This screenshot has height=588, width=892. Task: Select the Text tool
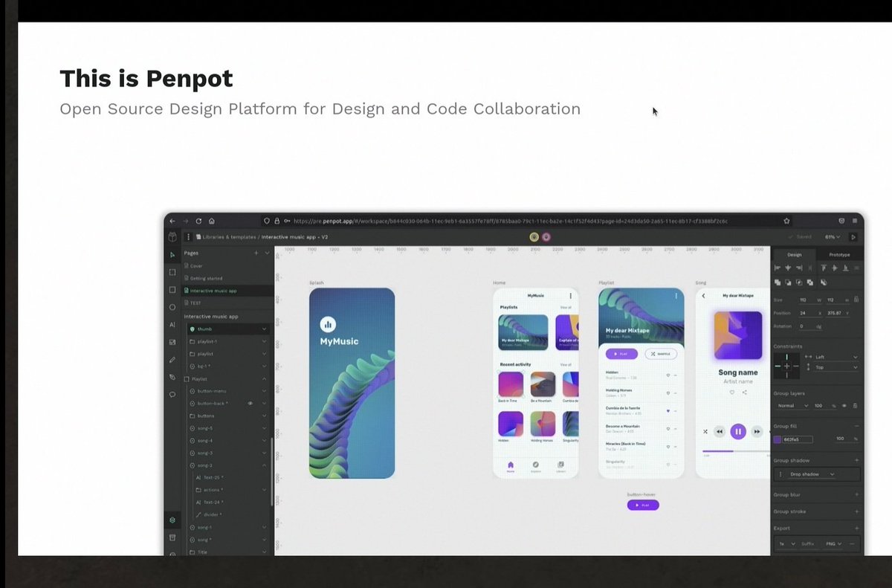(172, 325)
